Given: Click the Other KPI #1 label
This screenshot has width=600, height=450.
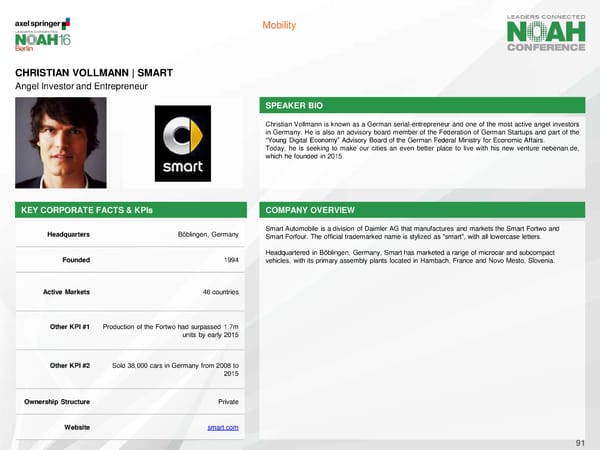Looking at the screenshot, I should [70, 327].
